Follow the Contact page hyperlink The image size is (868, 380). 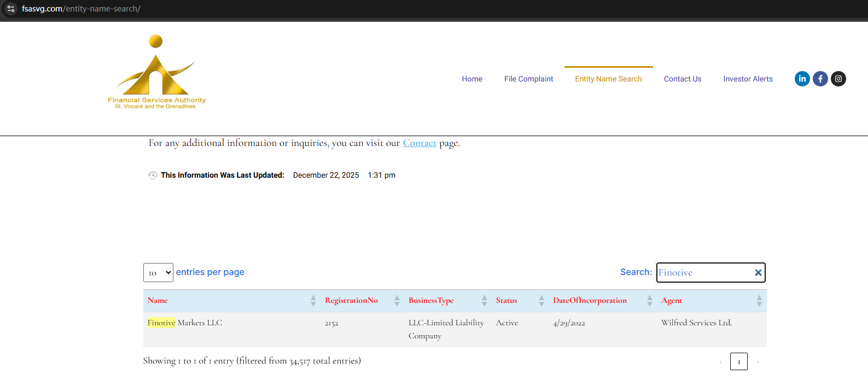(x=420, y=143)
